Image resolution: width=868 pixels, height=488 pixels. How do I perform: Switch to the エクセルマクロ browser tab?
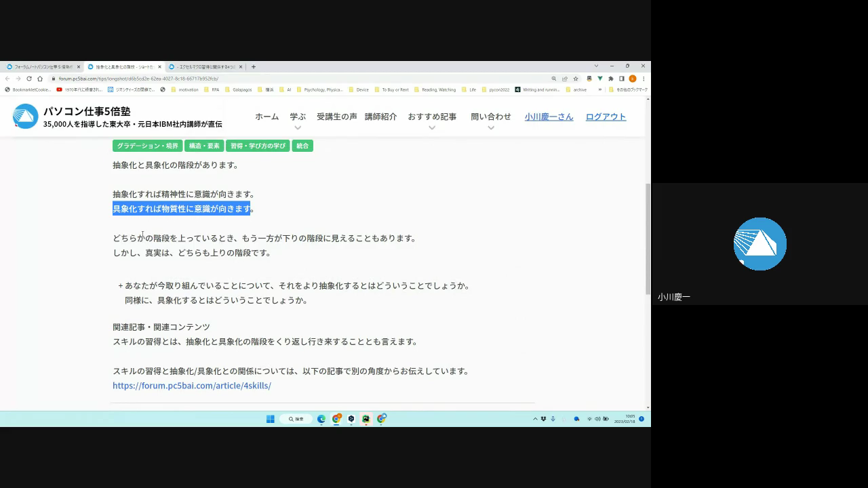tap(203, 67)
